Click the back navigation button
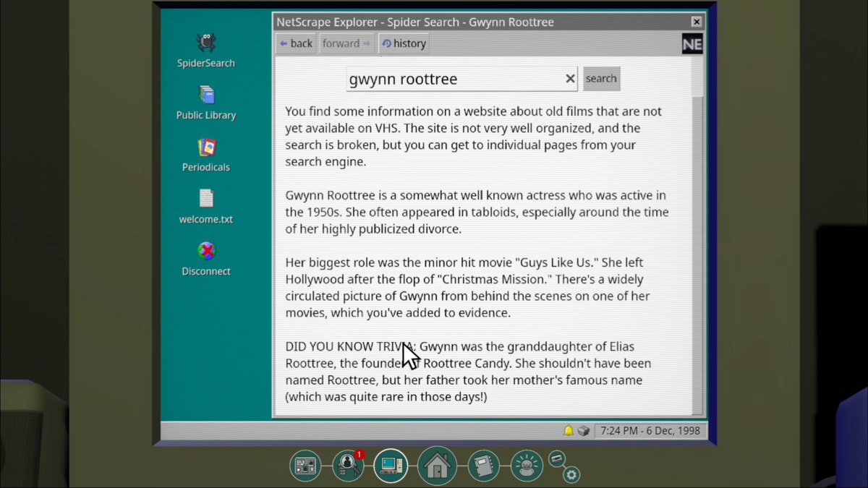This screenshot has width=868, height=488. point(297,43)
